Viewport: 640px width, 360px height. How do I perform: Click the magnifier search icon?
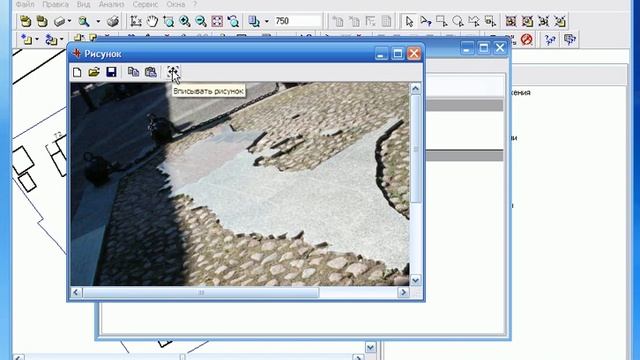tap(84, 21)
